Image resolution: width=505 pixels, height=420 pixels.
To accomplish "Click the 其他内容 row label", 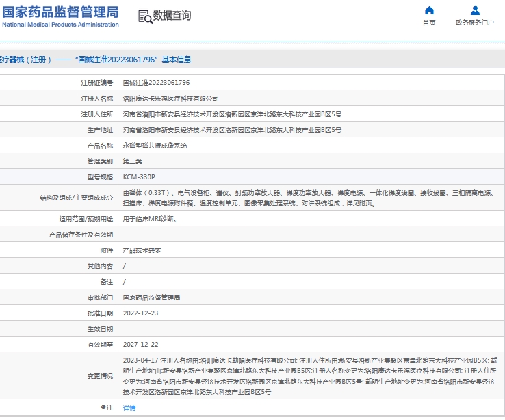I will 100,266.
